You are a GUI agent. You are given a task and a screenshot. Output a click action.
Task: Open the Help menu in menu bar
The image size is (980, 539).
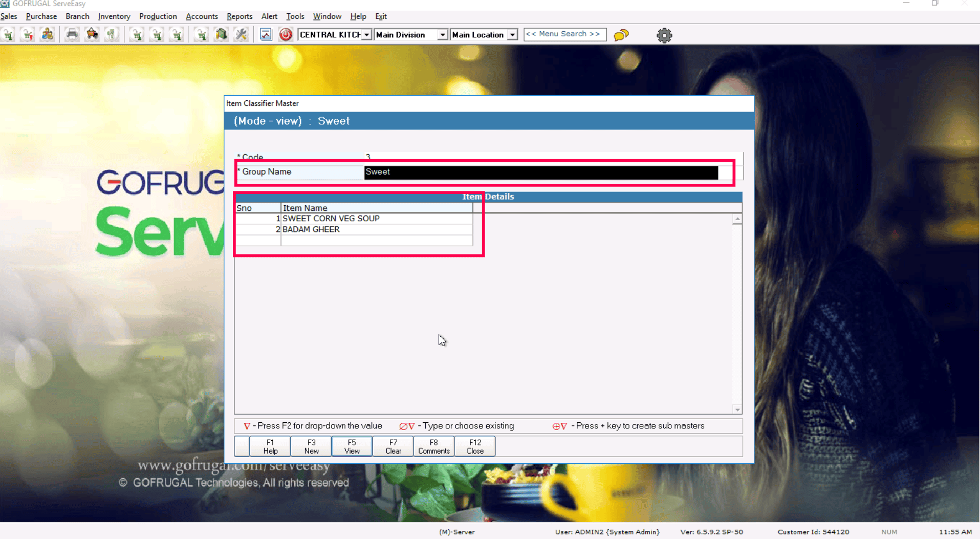tap(358, 16)
